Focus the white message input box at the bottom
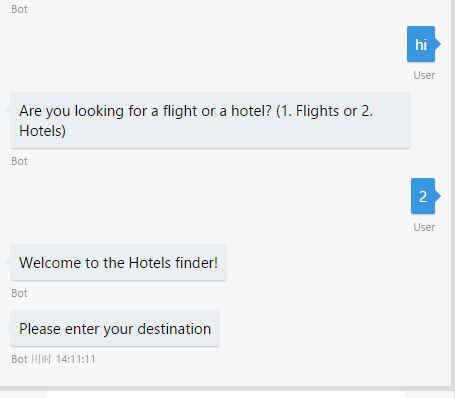Screen dimensions: 455x398 click(x=225, y=395)
